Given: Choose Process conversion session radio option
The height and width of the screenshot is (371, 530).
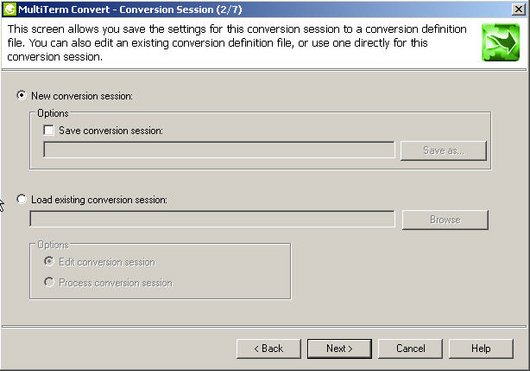Looking at the screenshot, I should 49,282.
